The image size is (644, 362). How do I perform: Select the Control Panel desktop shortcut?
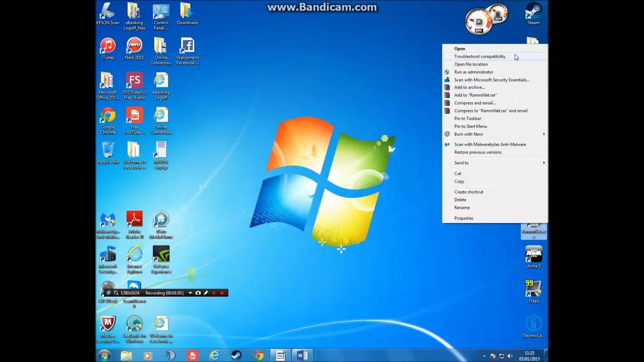[x=161, y=17]
